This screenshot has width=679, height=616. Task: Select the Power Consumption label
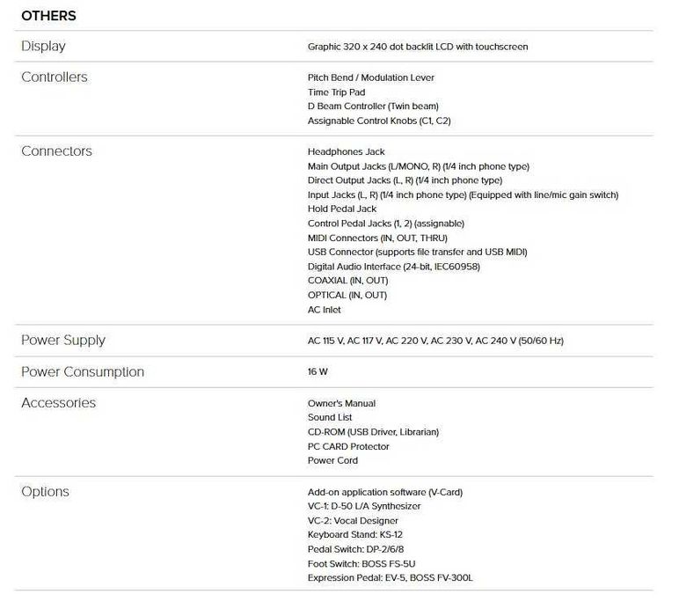83,371
